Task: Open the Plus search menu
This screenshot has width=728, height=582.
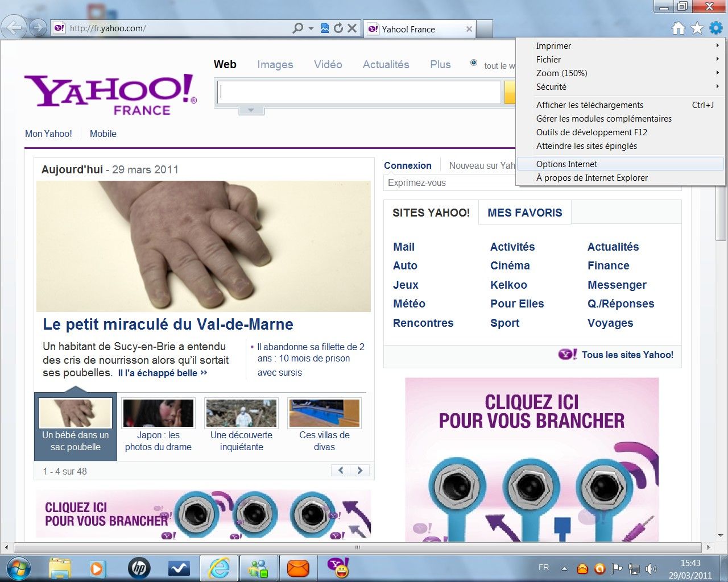Action: click(x=440, y=65)
